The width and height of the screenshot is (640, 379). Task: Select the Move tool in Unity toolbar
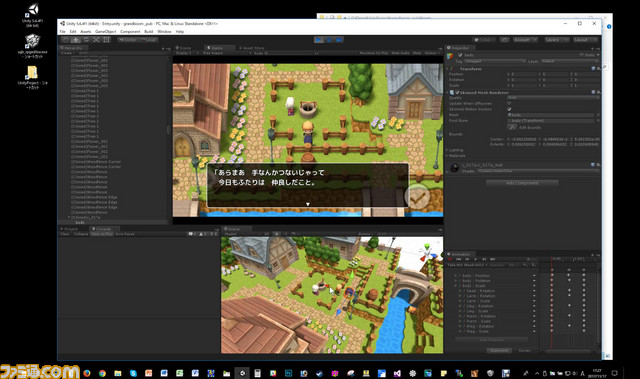76,40
